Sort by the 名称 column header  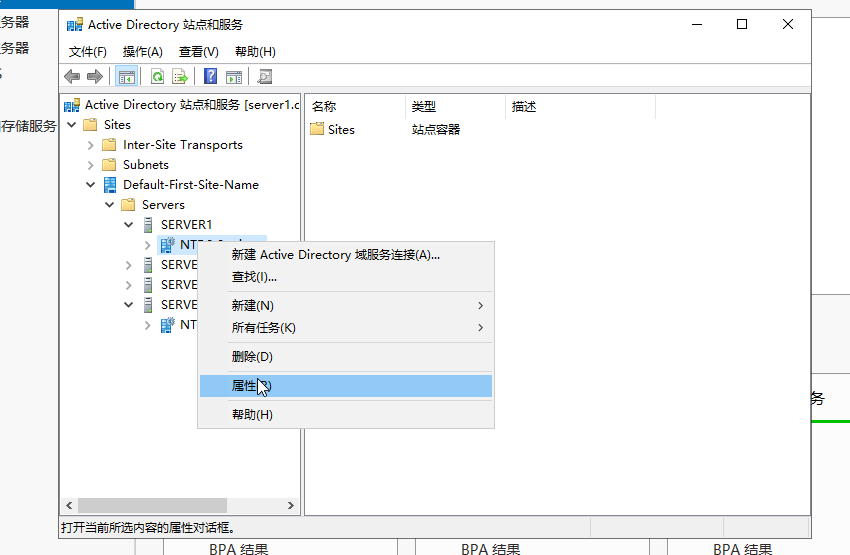(x=355, y=107)
